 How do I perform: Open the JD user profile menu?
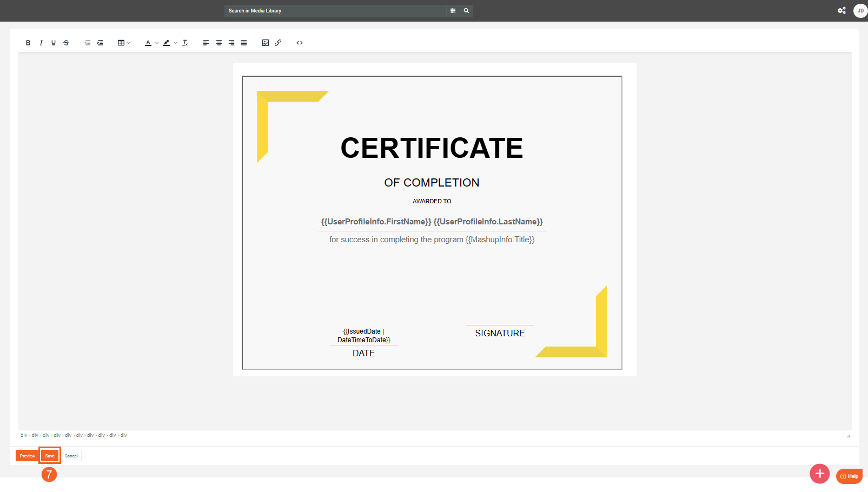(x=860, y=11)
